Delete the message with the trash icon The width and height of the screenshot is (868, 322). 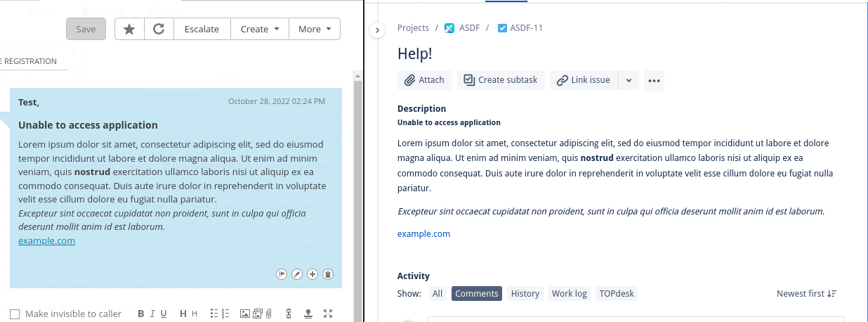pyautogui.click(x=328, y=274)
